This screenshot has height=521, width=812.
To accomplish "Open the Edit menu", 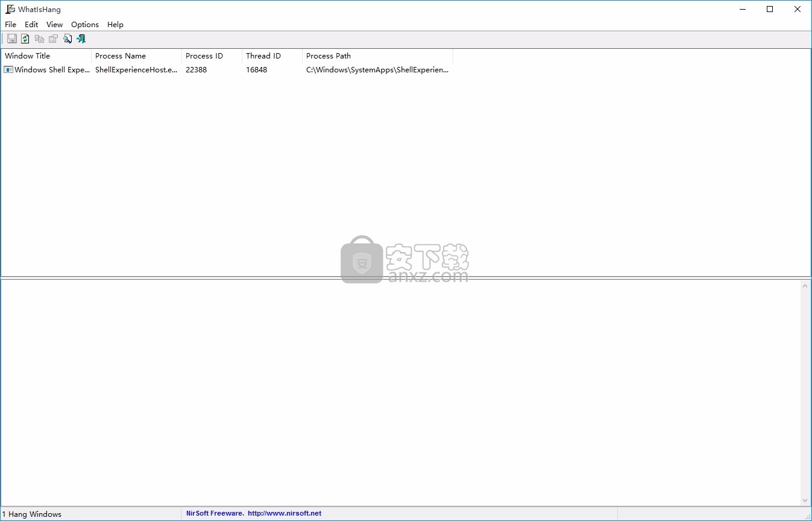I will coord(31,25).
